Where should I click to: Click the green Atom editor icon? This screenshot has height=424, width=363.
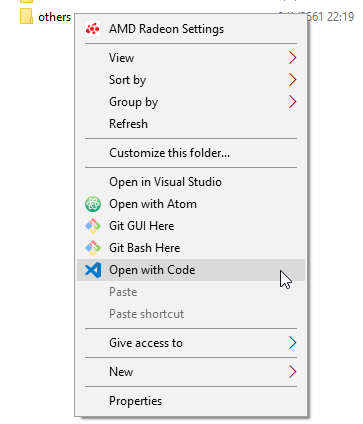(x=93, y=204)
